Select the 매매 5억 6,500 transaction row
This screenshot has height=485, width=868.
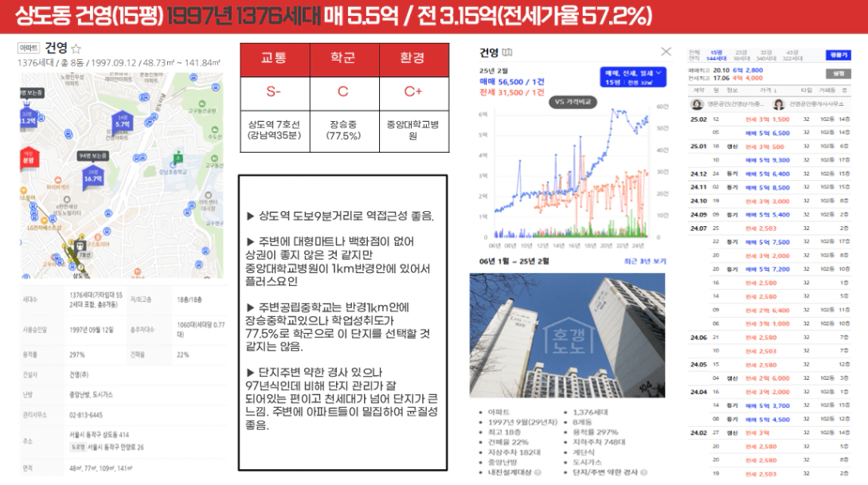coord(769,133)
